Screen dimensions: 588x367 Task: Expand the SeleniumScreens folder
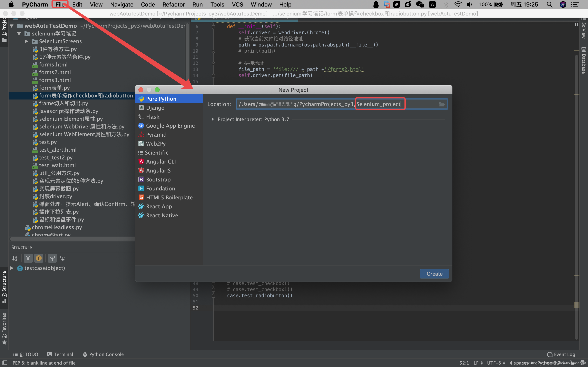(x=27, y=41)
